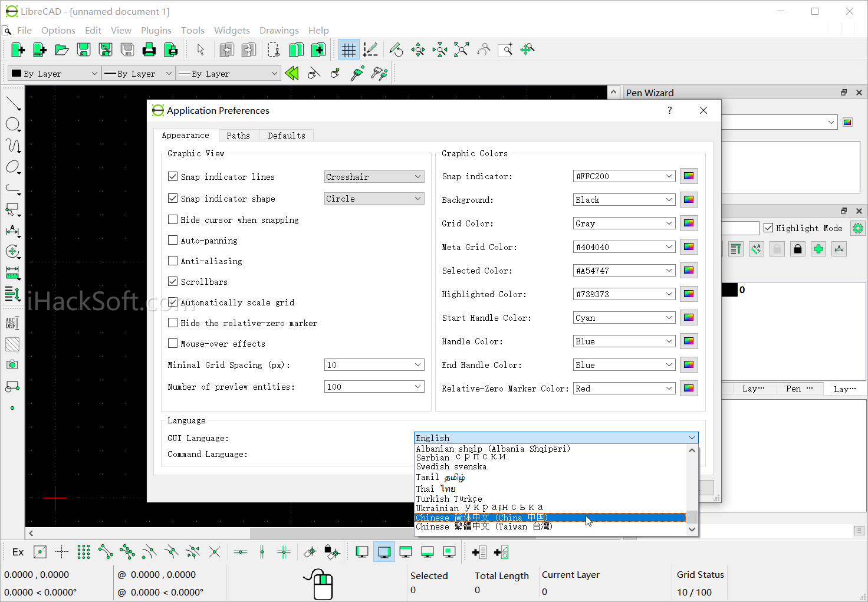The image size is (868, 602).
Task: Click the Application Preferences help question mark
Action: (669, 110)
